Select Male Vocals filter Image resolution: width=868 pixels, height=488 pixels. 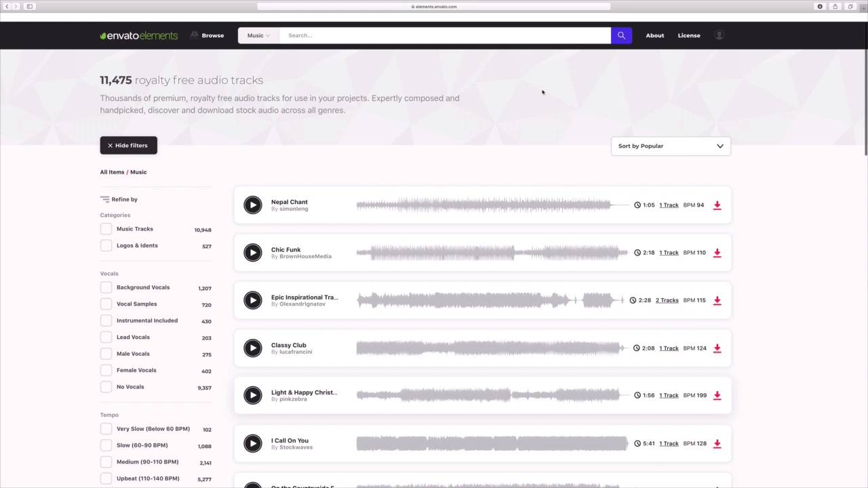point(106,354)
